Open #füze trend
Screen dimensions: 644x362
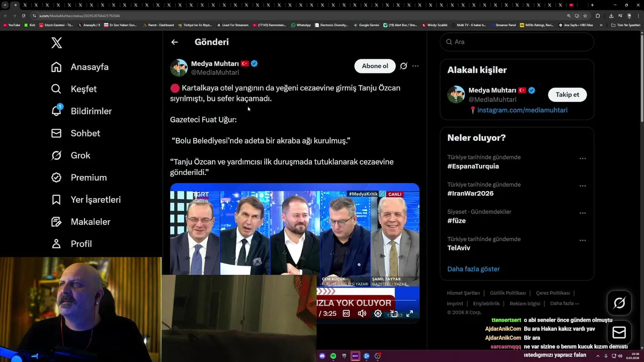pyautogui.click(x=456, y=221)
